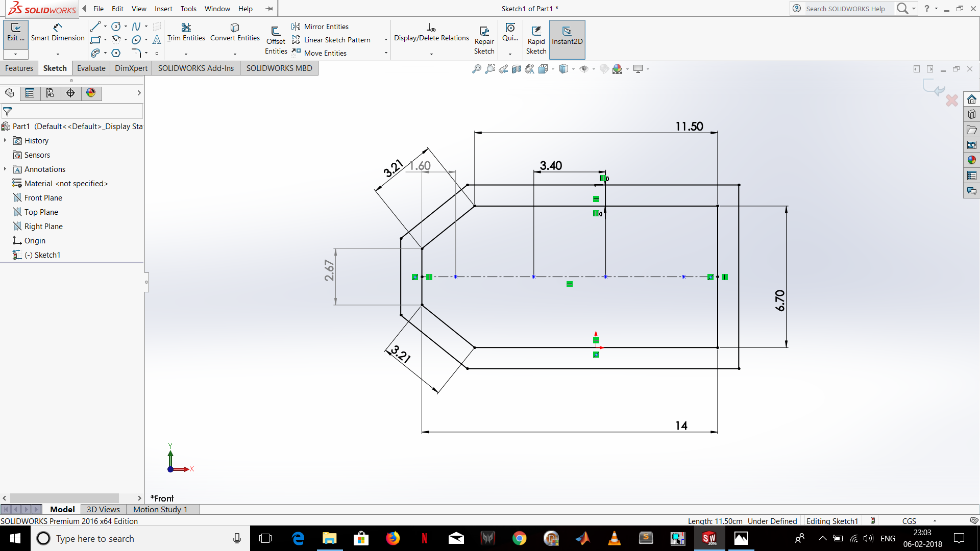Click the SOLIDWORKS taskbar icon
Image resolution: width=980 pixels, height=551 pixels.
[709, 538]
